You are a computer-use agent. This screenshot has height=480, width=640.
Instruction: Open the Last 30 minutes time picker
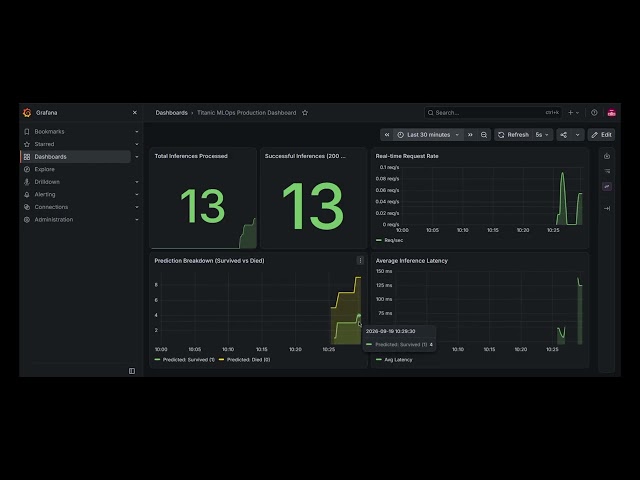pyautogui.click(x=429, y=135)
